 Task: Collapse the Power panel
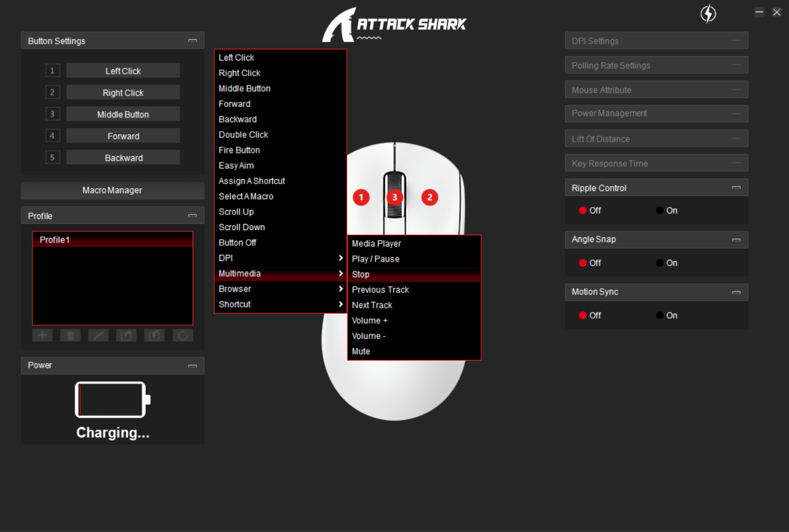coord(193,366)
